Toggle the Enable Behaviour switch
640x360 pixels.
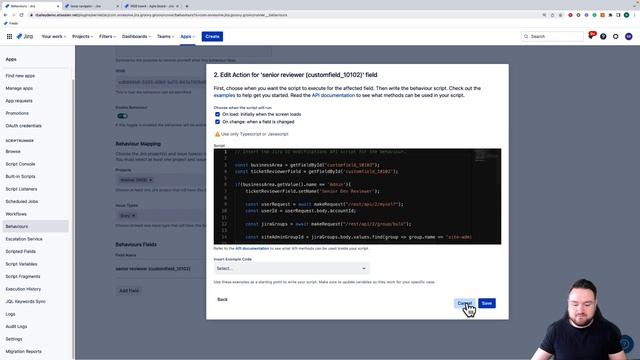(122, 116)
